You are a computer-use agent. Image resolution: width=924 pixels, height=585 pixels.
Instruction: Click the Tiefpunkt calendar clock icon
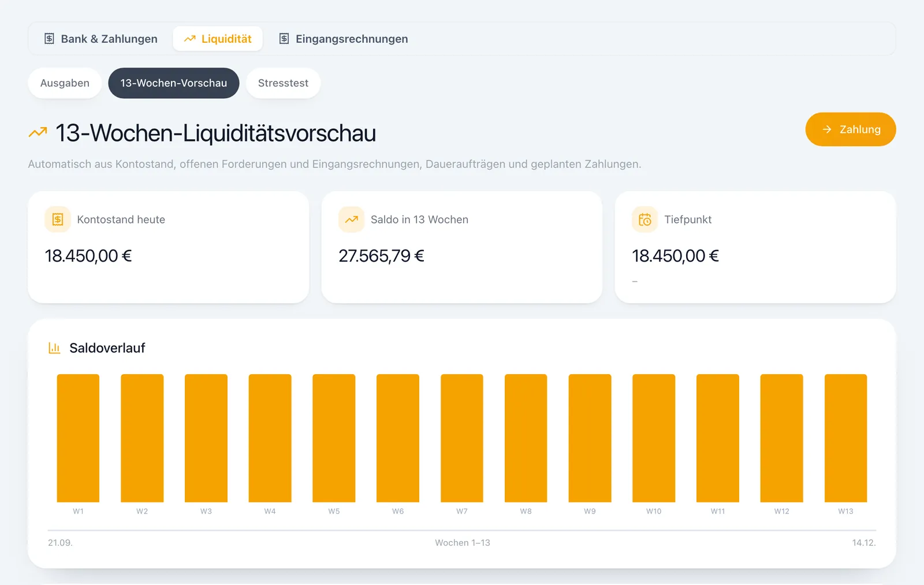[x=645, y=219]
